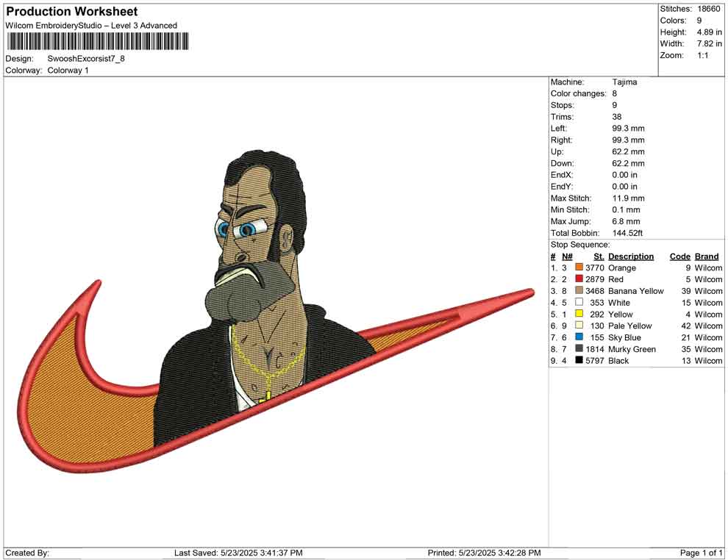Click the Yellow thread color swatch

(579, 314)
